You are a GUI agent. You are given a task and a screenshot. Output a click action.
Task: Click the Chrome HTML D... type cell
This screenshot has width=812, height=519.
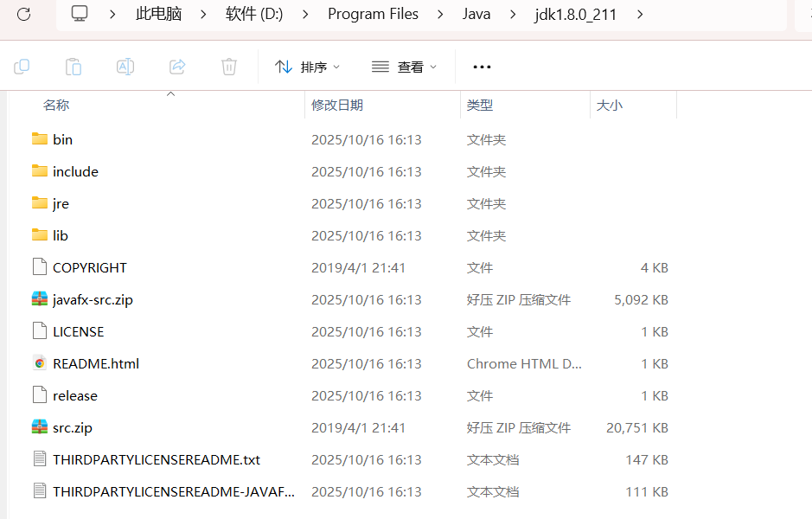[524, 363]
